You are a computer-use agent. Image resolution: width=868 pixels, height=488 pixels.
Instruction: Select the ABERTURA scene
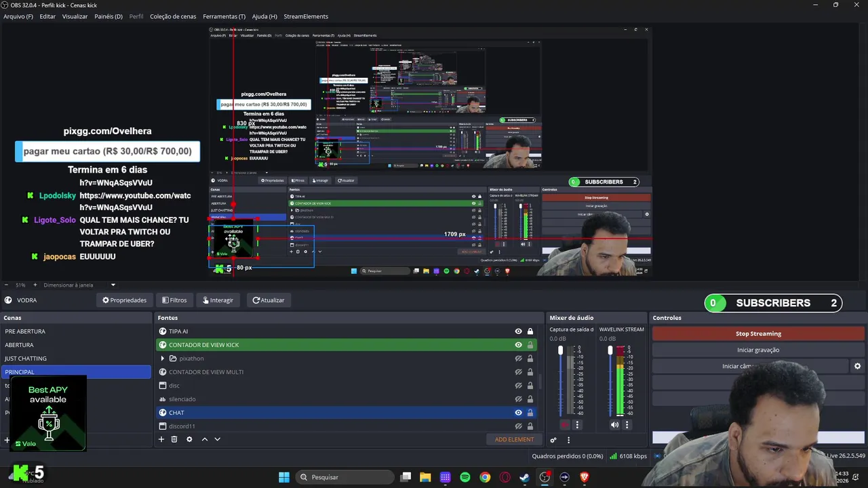(76, 345)
